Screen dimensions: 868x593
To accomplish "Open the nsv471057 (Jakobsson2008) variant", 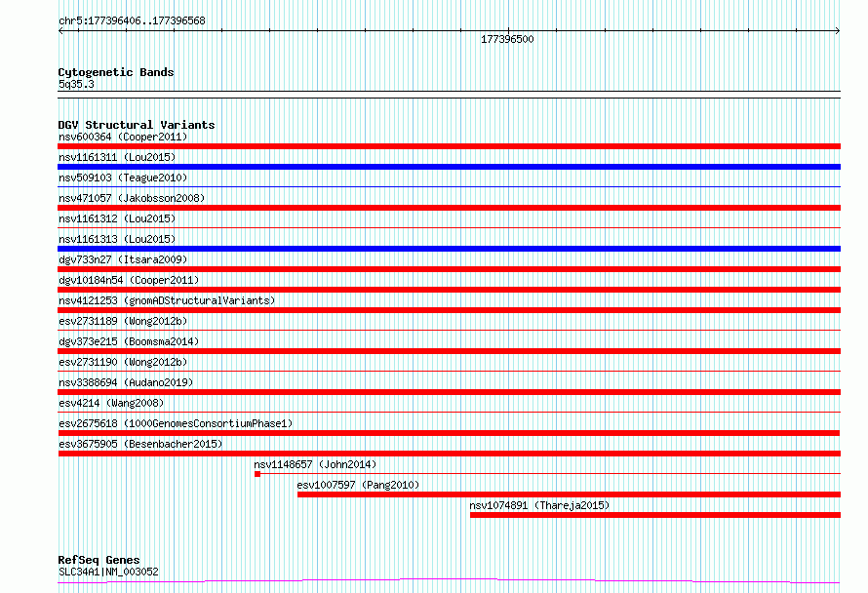I will point(132,198).
